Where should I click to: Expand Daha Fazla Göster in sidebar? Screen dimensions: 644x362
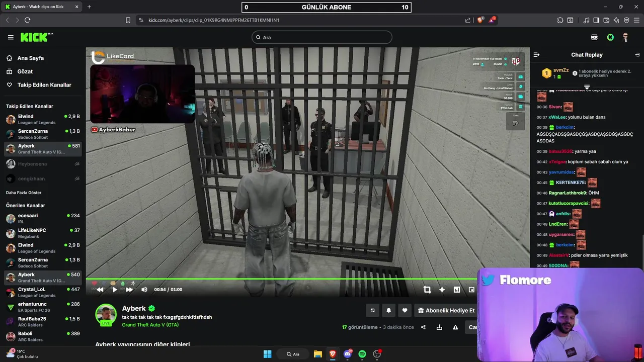click(x=24, y=193)
